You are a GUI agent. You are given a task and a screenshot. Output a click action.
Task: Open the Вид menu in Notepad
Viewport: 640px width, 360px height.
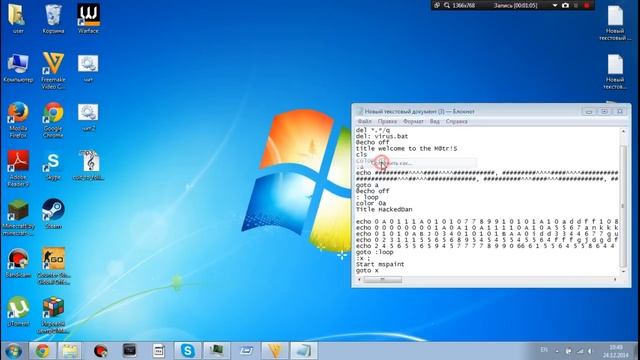pyautogui.click(x=434, y=121)
